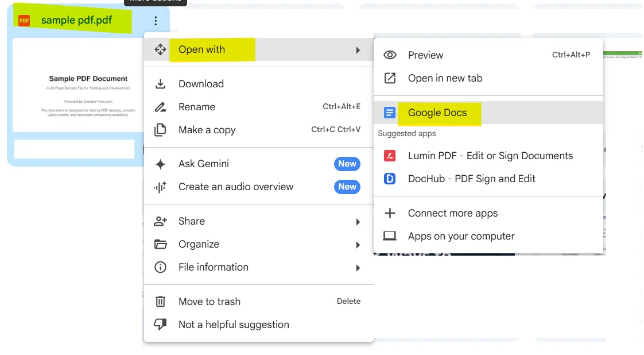Choose Download from the menu
Image resolution: width=644 pixels, height=355 pixels.
[x=259, y=84]
